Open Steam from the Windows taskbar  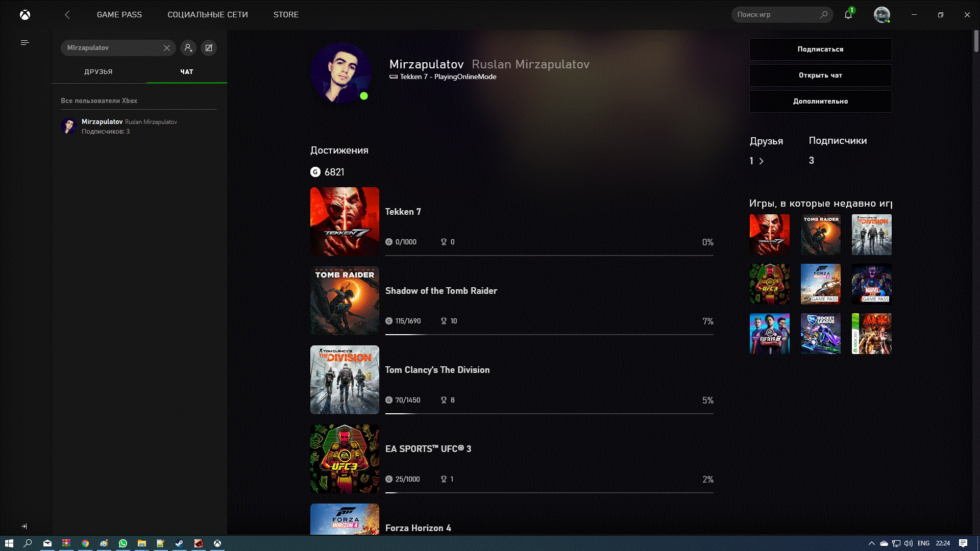point(179,543)
